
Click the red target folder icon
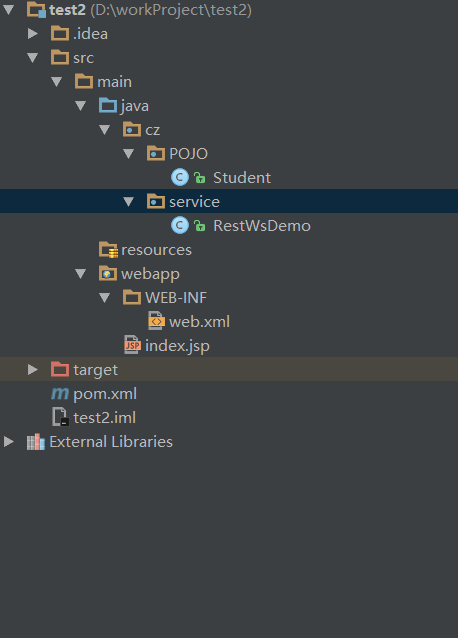pyautogui.click(x=60, y=369)
